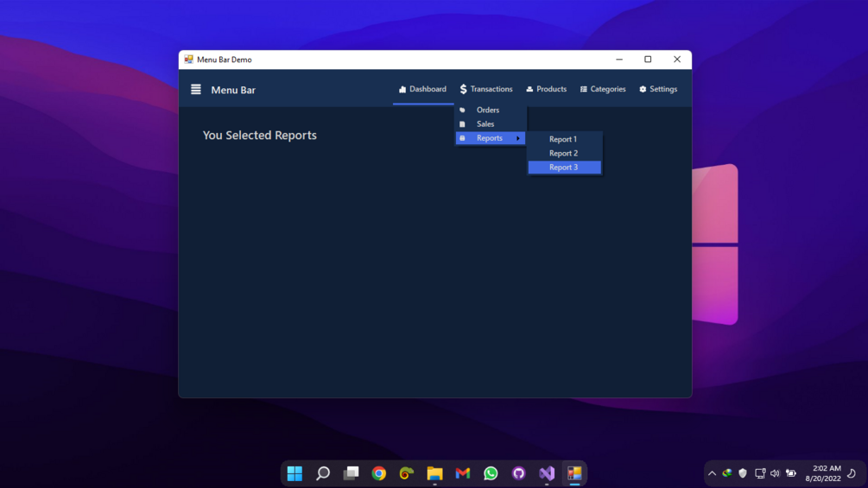Choose Orders in the dropdown

coord(491,110)
